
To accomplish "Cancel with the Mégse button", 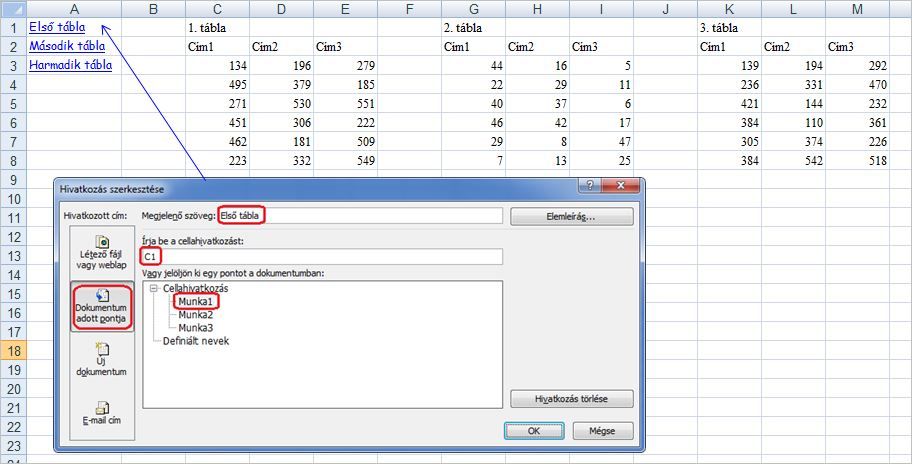I will click(x=603, y=431).
